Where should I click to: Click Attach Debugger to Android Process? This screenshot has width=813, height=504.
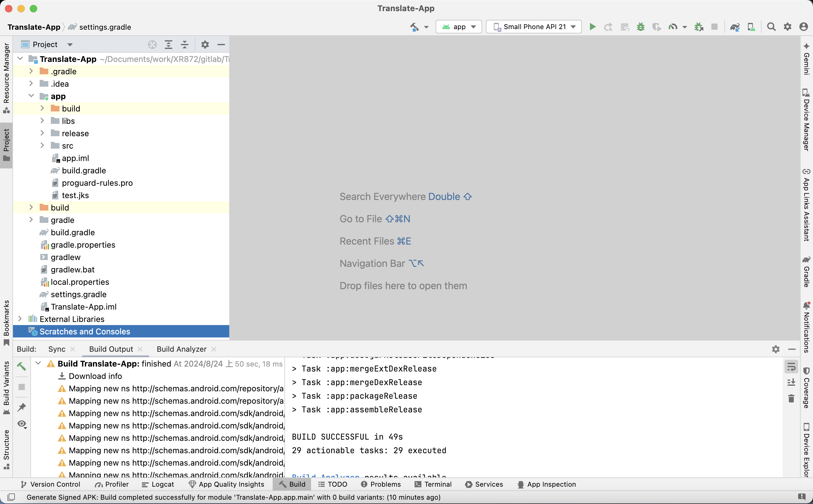[x=699, y=27]
